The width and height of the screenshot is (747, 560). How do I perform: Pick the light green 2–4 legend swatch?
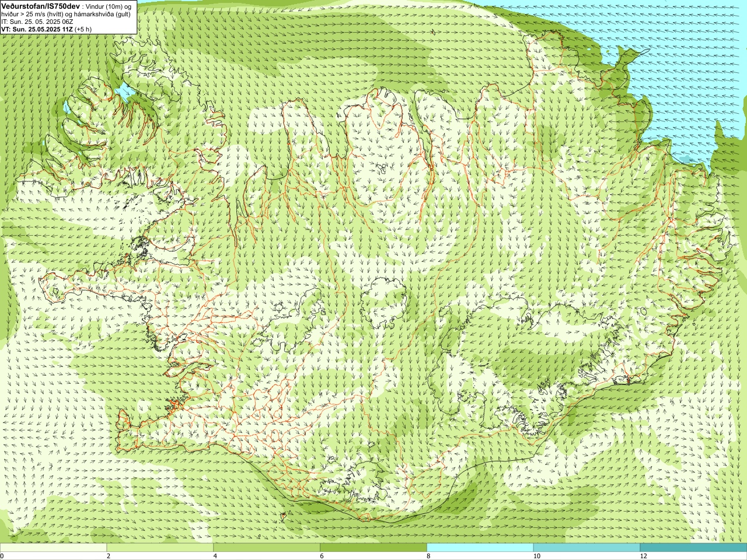(x=160, y=548)
